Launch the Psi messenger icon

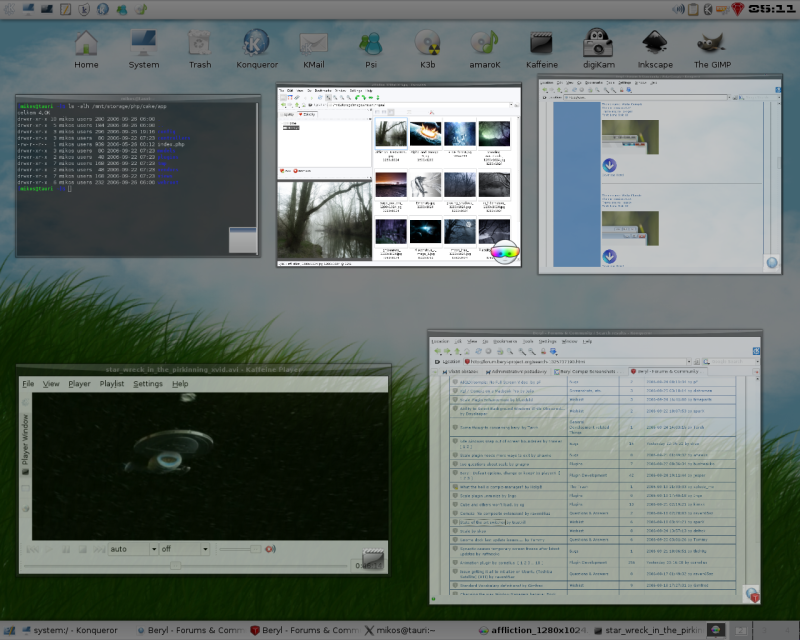click(x=371, y=49)
